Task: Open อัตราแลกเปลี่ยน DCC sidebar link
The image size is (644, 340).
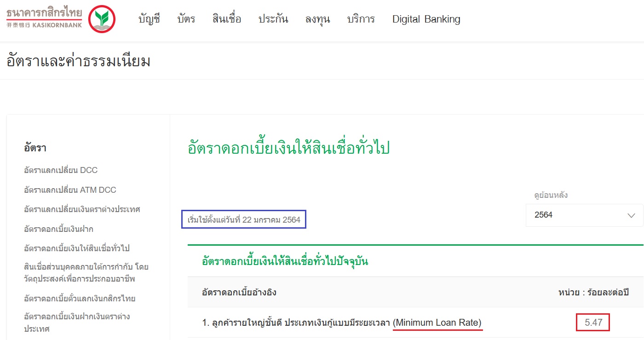Action: [61, 170]
